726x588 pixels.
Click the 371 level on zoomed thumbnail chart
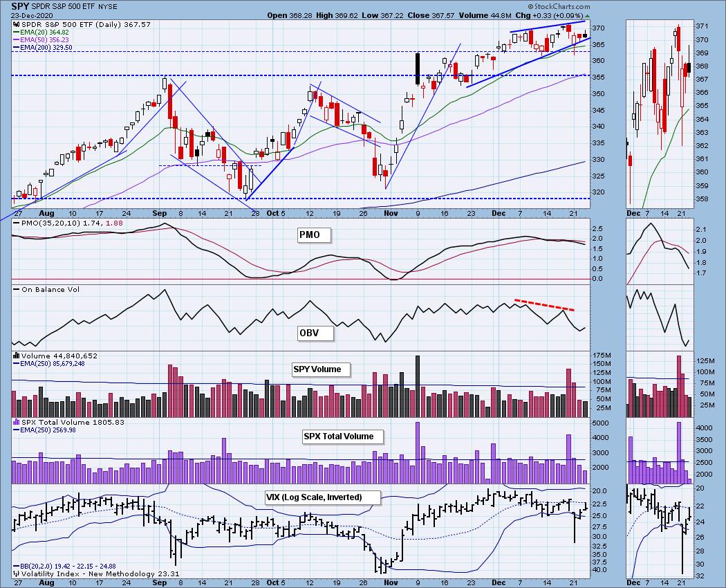(702, 26)
